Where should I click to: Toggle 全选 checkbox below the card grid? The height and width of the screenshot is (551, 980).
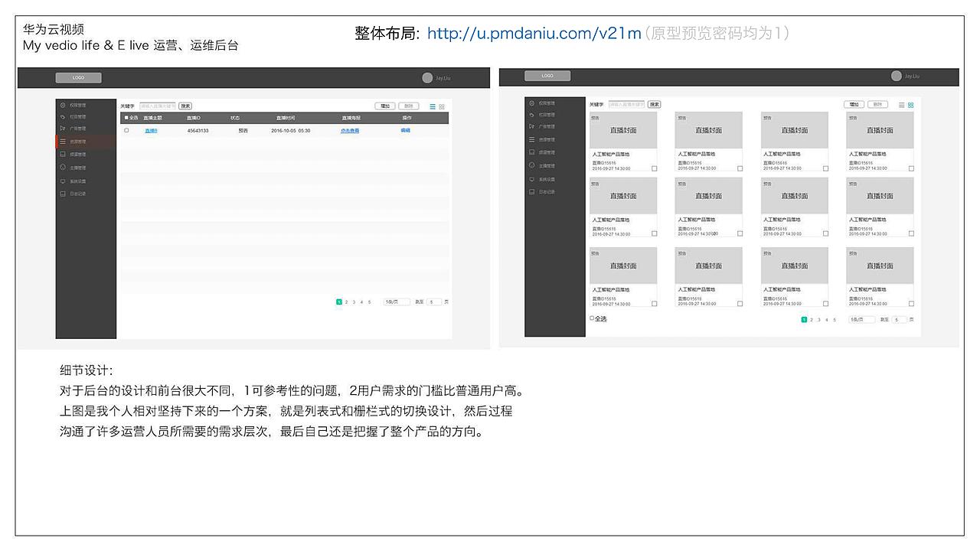coord(592,318)
